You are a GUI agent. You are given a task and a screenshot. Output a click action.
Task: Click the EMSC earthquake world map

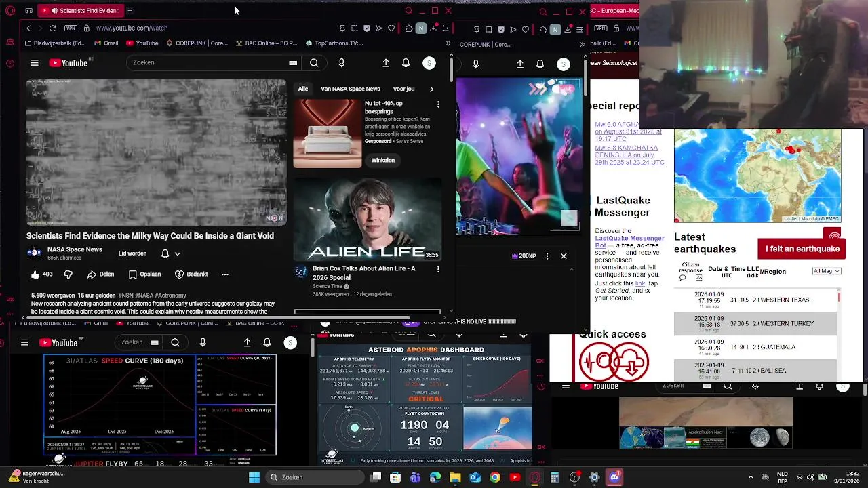757,176
